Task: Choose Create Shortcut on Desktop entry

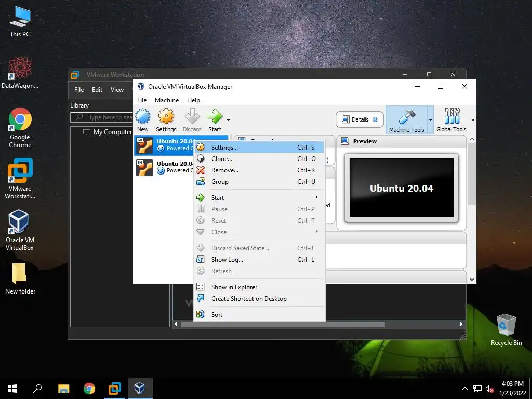Action: click(259, 299)
